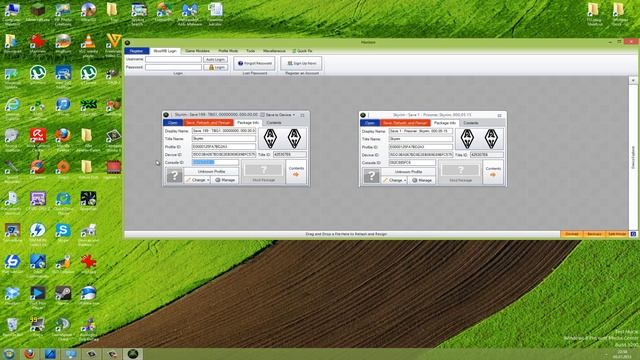640x360 pixels.
Task: Open the Internet Explorer desktop shortcut
Action: [x=12, y=108]
